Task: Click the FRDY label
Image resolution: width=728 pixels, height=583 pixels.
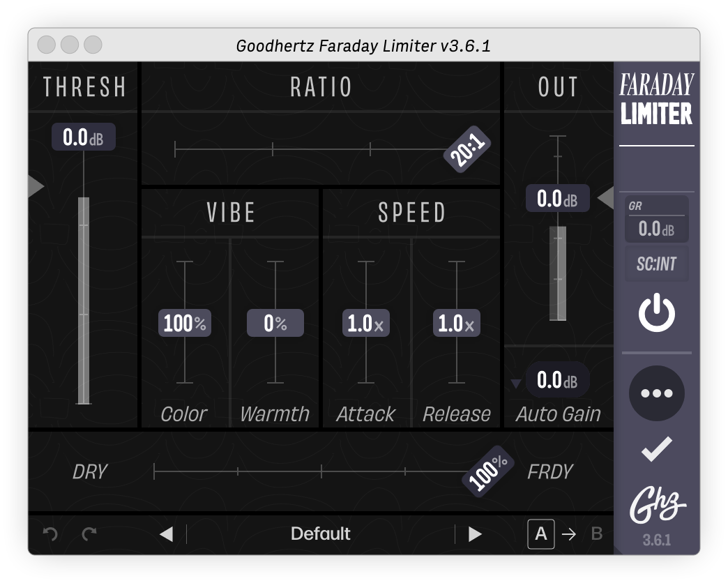Action: (x=549, y=471)
